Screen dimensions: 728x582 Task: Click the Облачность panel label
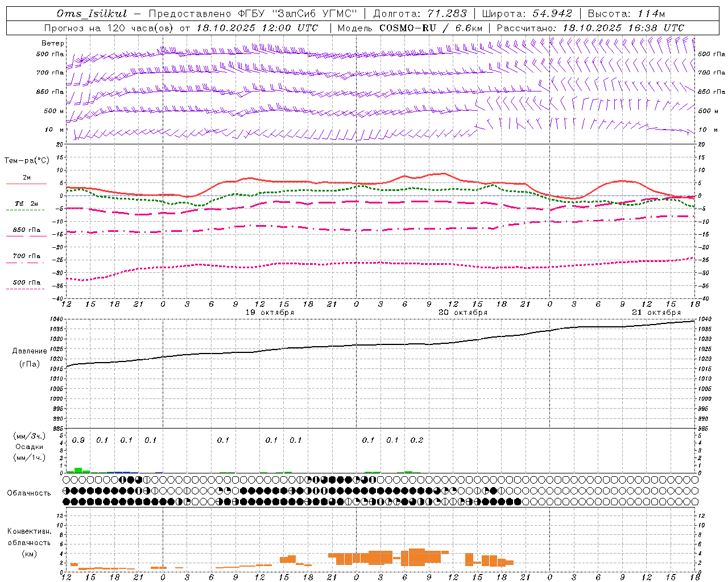[29, 493]
